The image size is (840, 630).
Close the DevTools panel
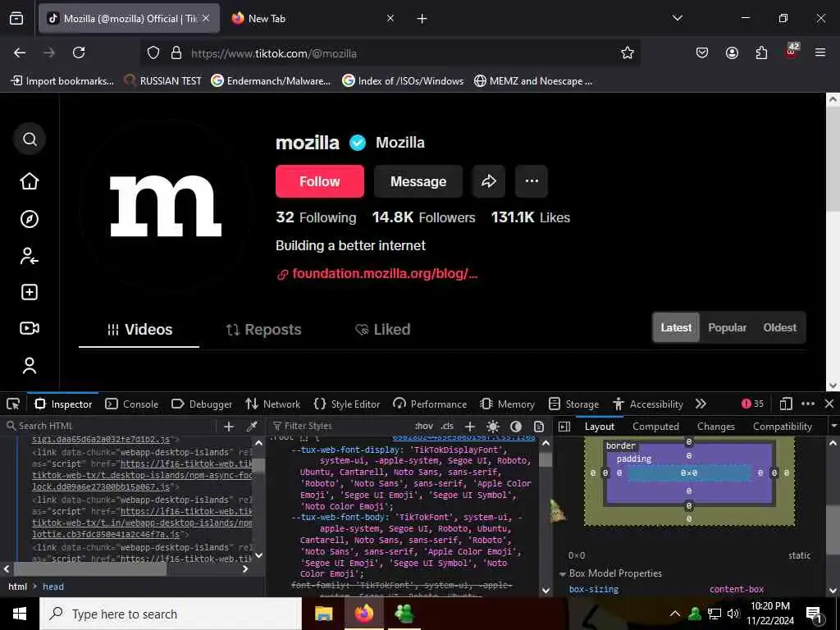[829, 404]
